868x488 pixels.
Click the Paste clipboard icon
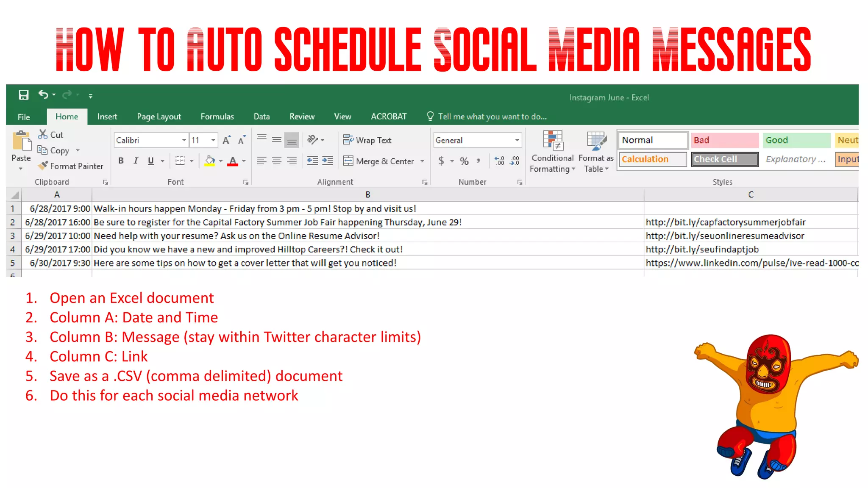(22, 141)
